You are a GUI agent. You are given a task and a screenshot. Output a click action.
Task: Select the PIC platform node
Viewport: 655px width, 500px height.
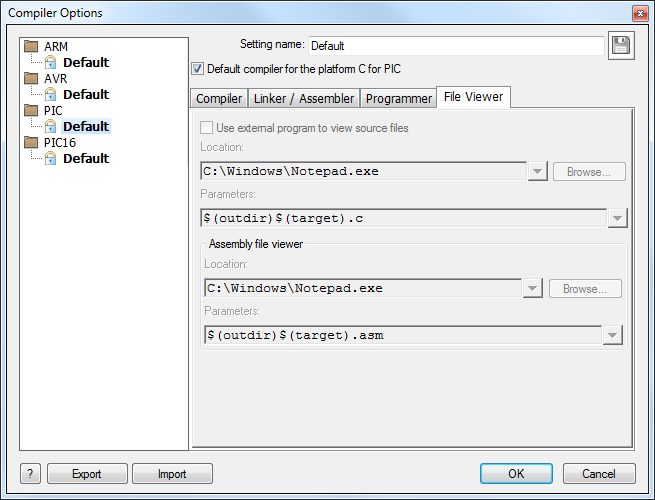point(53,111)
